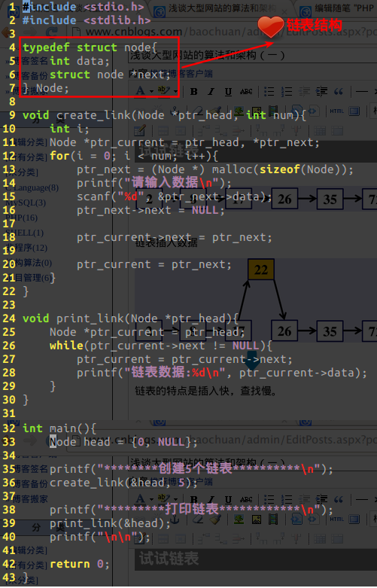This screenshot has height=588, width=377.
Task: Open the MySQL(3) category link
Action: coord(26,203)
